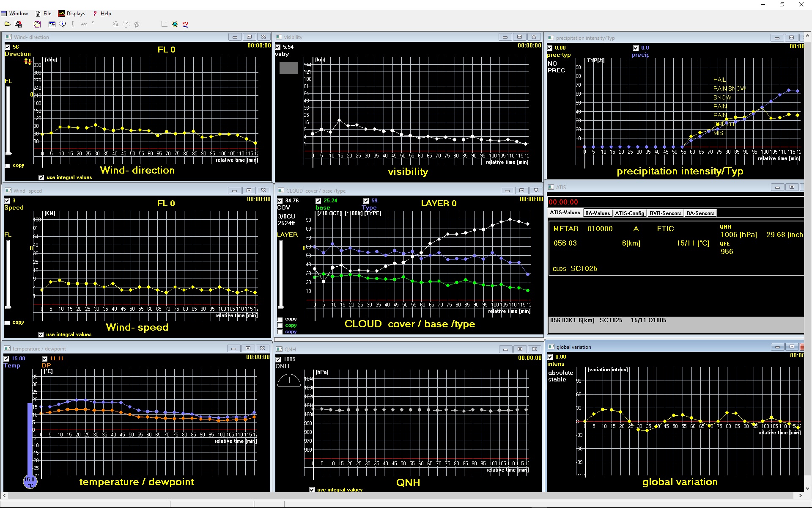Click the 15.0 °C thermometer bulb
Screen dimensions: 812x508
coord(30,481)
